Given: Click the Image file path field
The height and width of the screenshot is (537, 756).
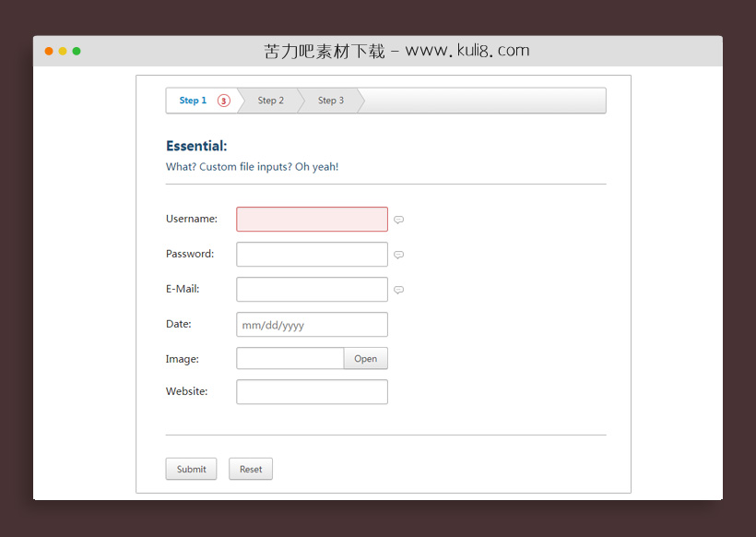Looking at the screenshot, I should tap(290, 359).
